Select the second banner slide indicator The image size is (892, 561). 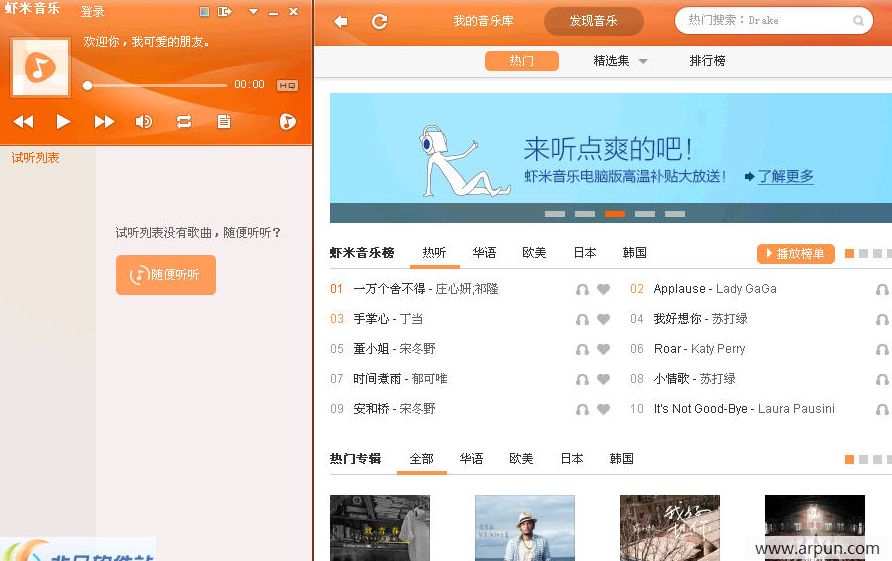(585, 214)
